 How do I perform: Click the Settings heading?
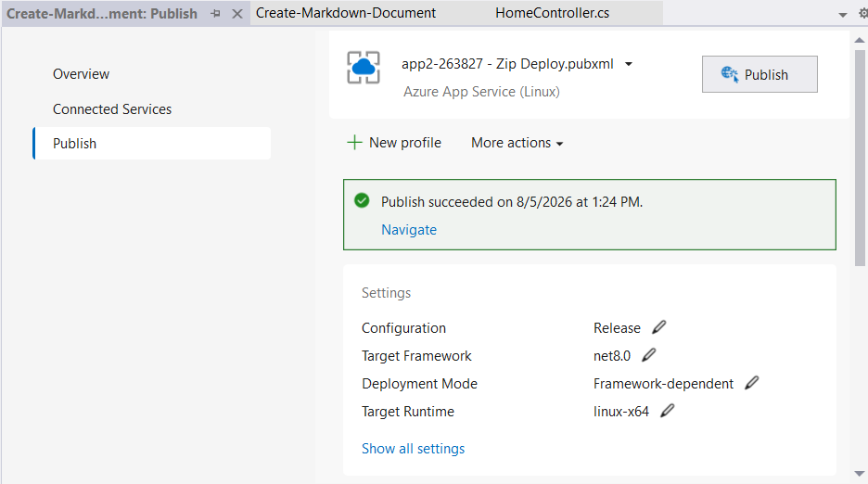386,293
